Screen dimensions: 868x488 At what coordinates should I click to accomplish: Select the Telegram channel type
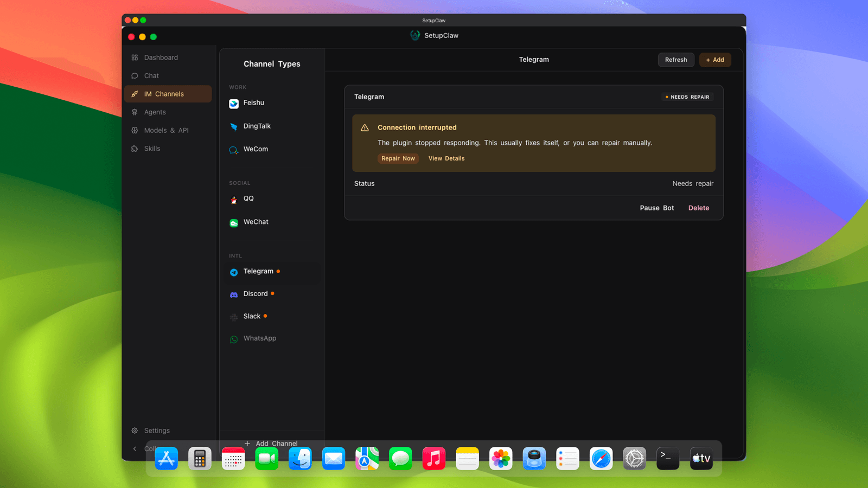pyautogui.click(x=272, y=272)
